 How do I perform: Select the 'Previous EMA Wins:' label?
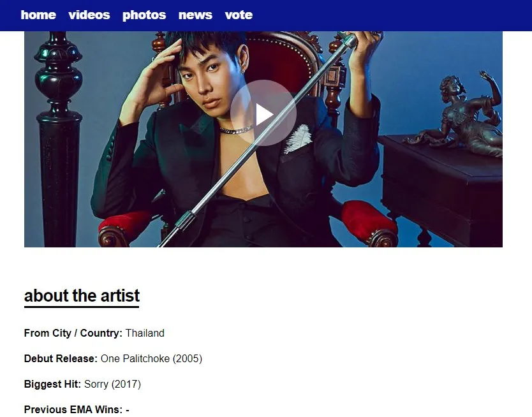73,409
